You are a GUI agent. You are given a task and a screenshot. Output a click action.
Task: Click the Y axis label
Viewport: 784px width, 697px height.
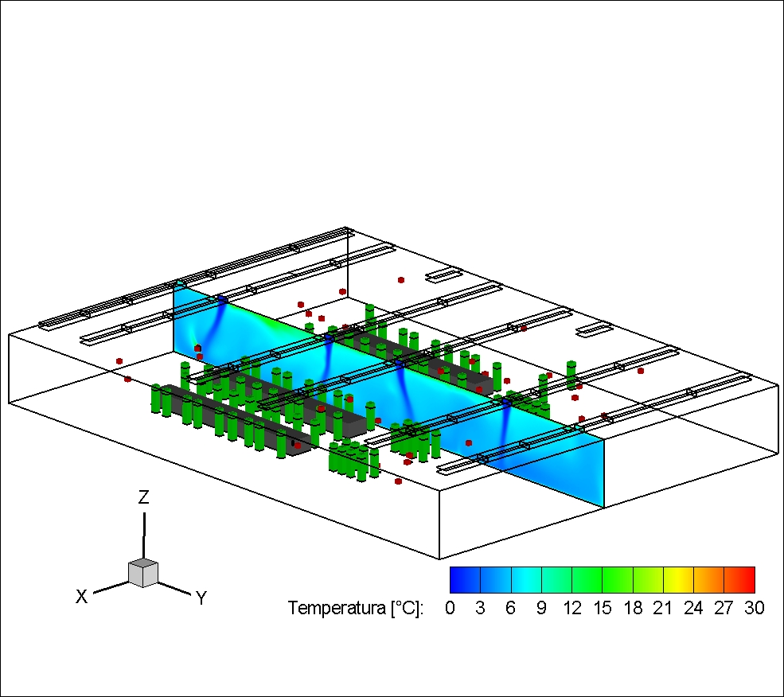(x=201, y=598)
